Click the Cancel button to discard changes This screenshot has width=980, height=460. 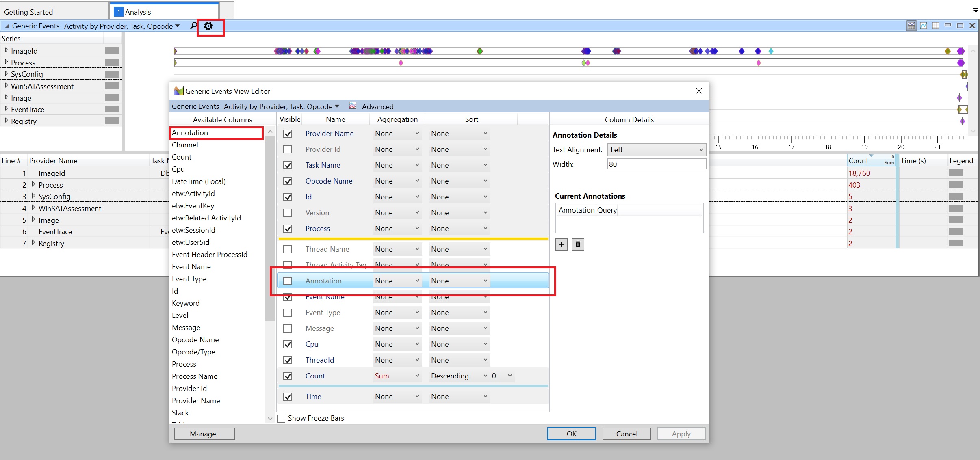click(626, 433)
